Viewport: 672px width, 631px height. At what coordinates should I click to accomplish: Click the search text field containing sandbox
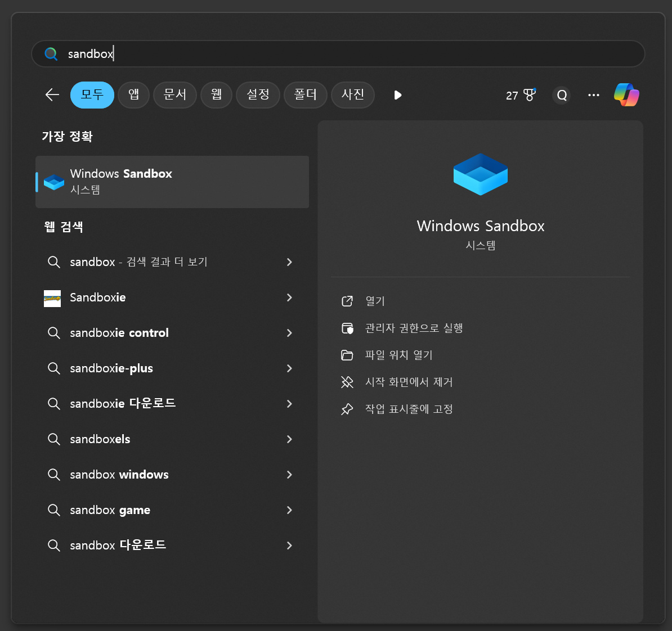[338, 53]
